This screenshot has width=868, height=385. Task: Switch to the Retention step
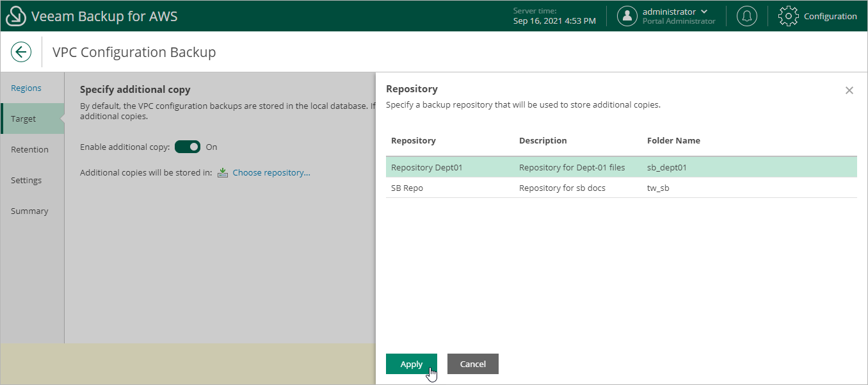click(x=29, y=149)
